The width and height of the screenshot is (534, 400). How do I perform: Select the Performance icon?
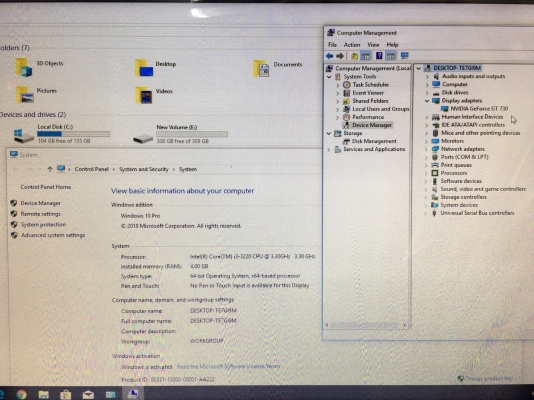click(346, 117)
